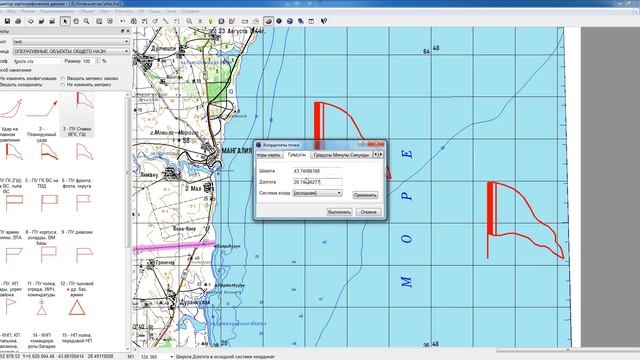
Task: Select the arrow pointer tool
Action: [x=65, y=21]
